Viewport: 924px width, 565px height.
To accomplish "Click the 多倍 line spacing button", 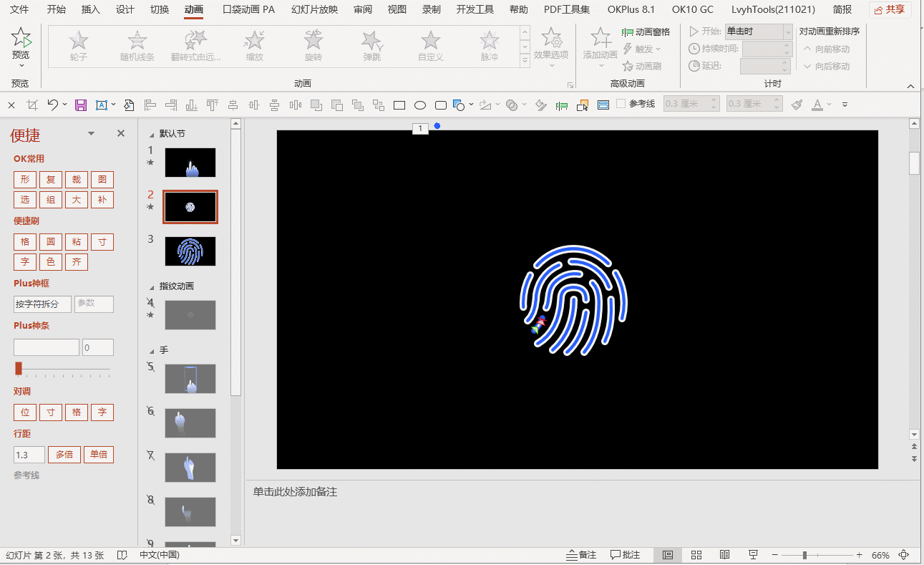I will point(64,455).
